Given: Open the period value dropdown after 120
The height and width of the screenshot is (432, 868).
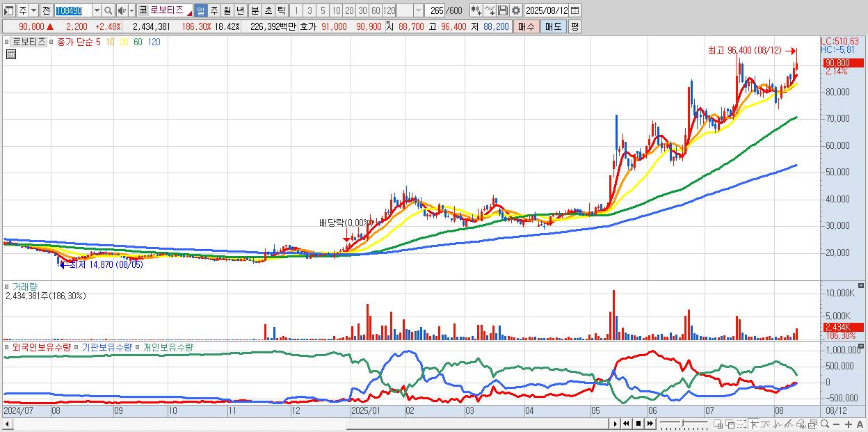Looking at the screenshot, I should click(418, 10).
